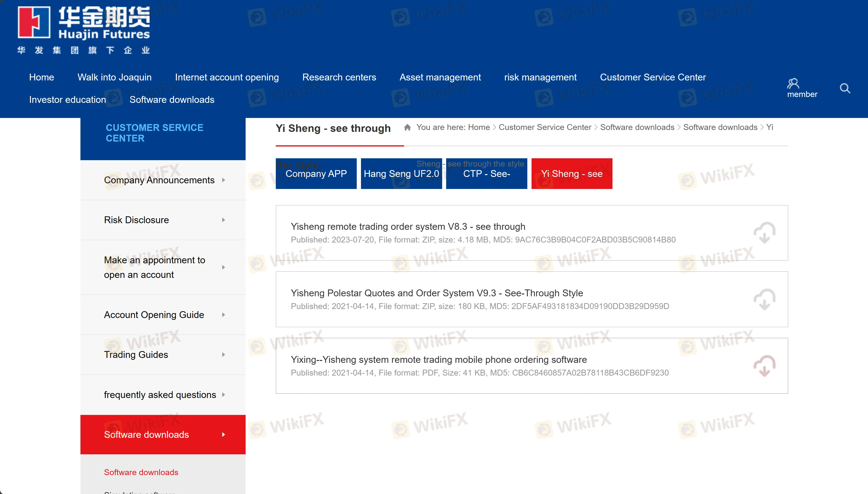Open Internet account opening menu item
868x494 pixels.
point(227,77)
